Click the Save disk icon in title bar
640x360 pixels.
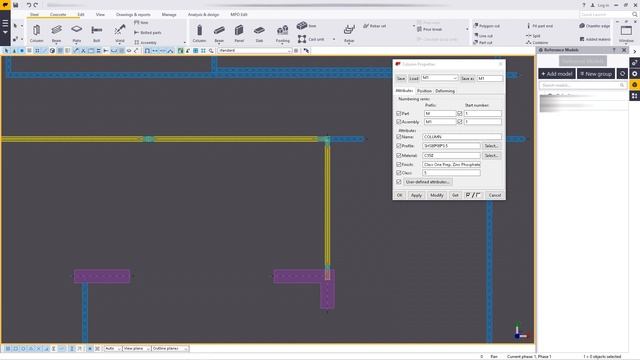[x=16, y=5]
